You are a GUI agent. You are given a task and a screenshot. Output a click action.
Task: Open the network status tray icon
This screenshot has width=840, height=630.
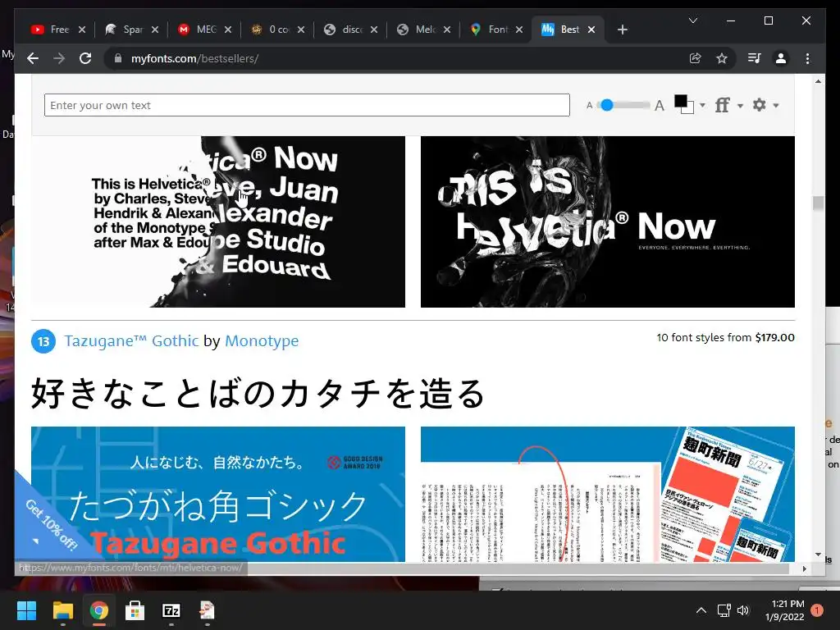pyautogui.click(x=724, y=610)
